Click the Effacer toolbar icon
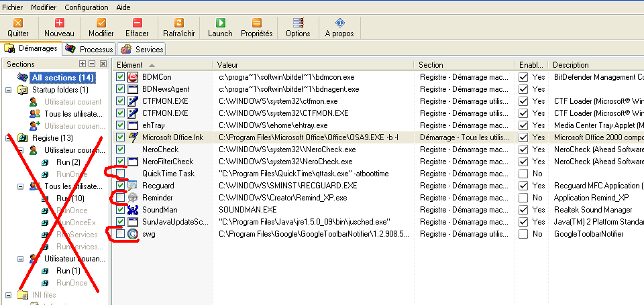This screenshot has width=644, height=305. (137, 23)
